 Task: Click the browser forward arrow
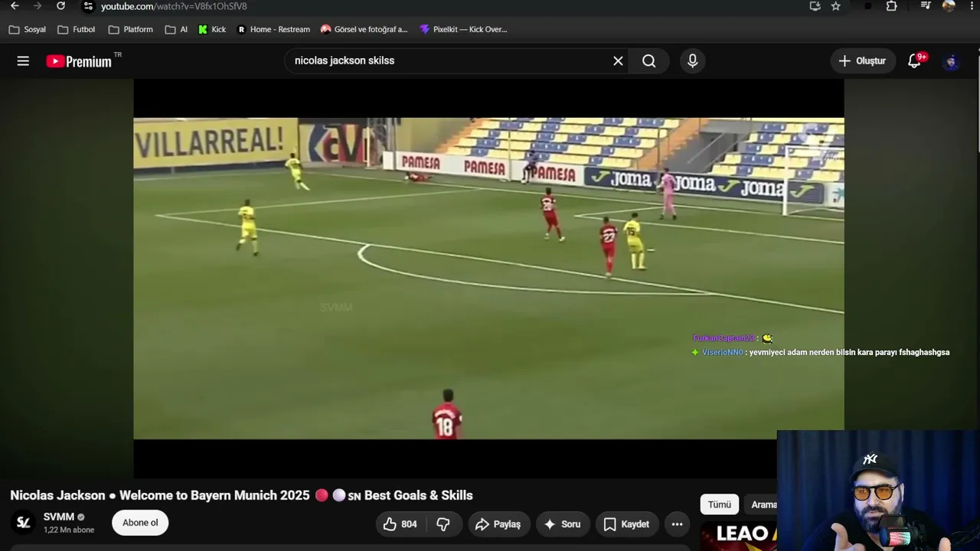point(38,6)
